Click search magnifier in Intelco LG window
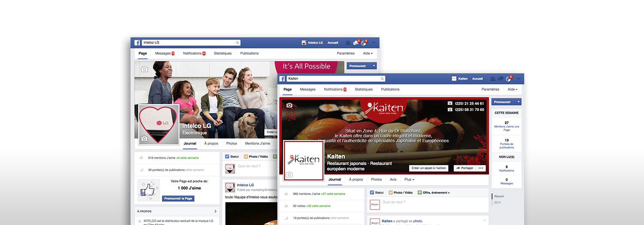Screen dimensions: 644x225 click(237, 43)
